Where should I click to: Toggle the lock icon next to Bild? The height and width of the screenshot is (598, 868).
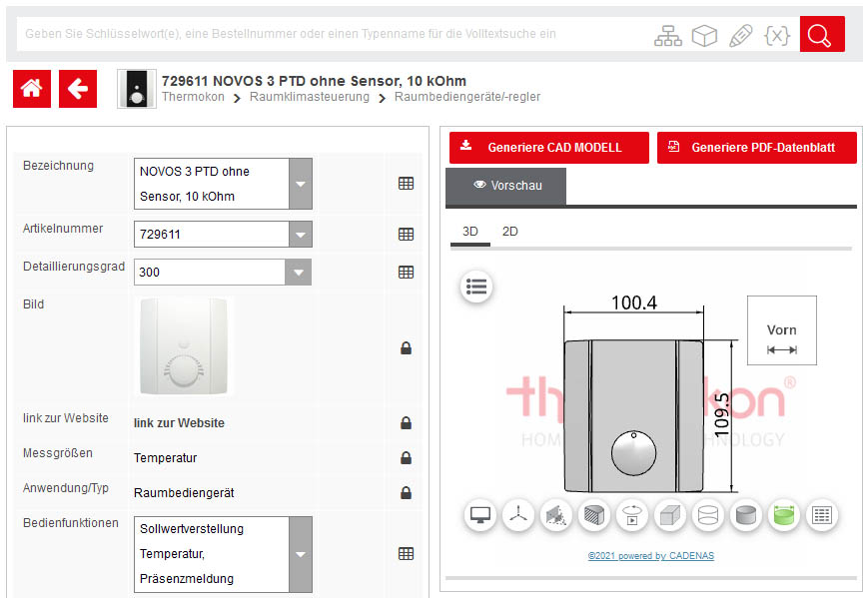pyautogui.click(x=406, y=347)
